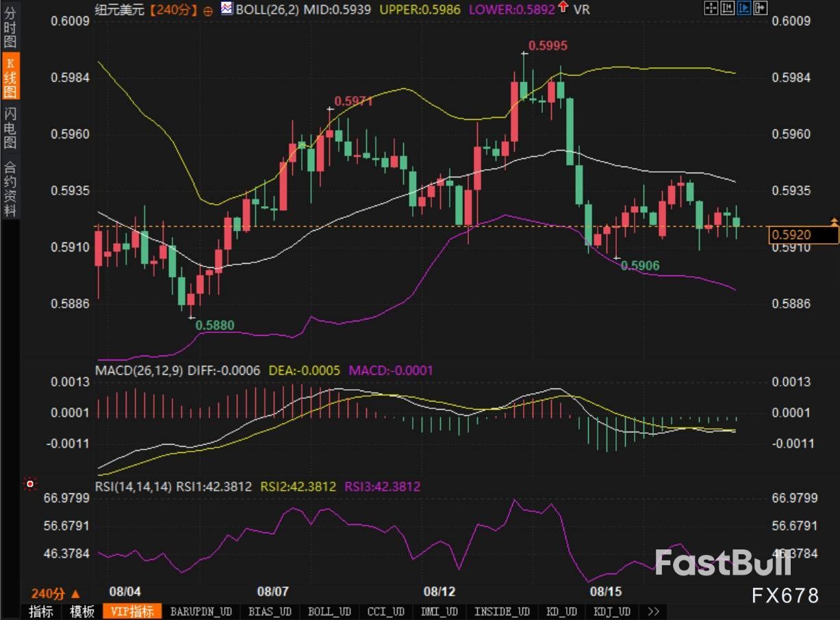Select the BOLL_UD indicator

tap(329, 611)
